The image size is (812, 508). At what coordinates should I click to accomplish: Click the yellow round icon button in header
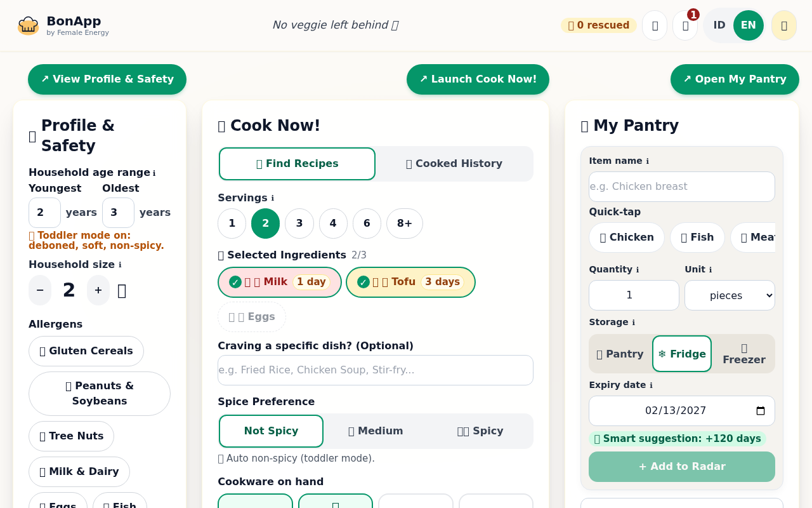tap(784, 25)
